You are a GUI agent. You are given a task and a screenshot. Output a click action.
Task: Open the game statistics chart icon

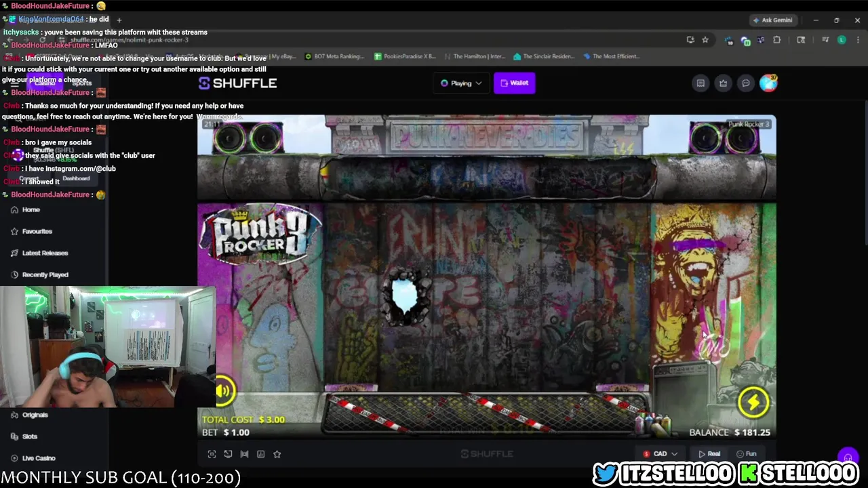[x=260, y=454]
